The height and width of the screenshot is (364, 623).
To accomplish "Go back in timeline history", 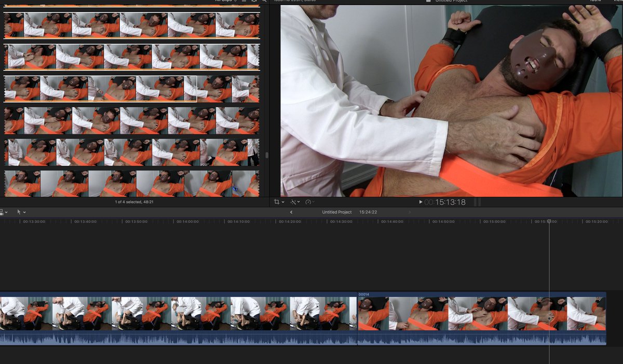I will click(291, 212).
